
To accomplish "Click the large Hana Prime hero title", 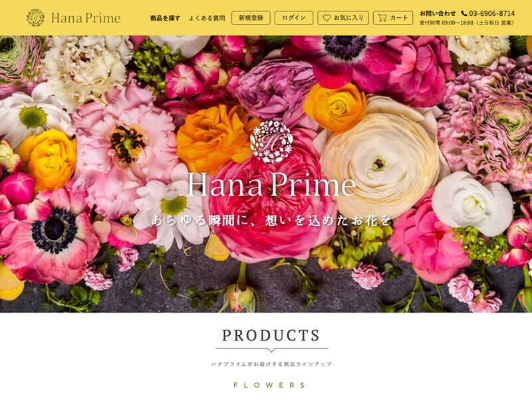I will pos(271,185).
